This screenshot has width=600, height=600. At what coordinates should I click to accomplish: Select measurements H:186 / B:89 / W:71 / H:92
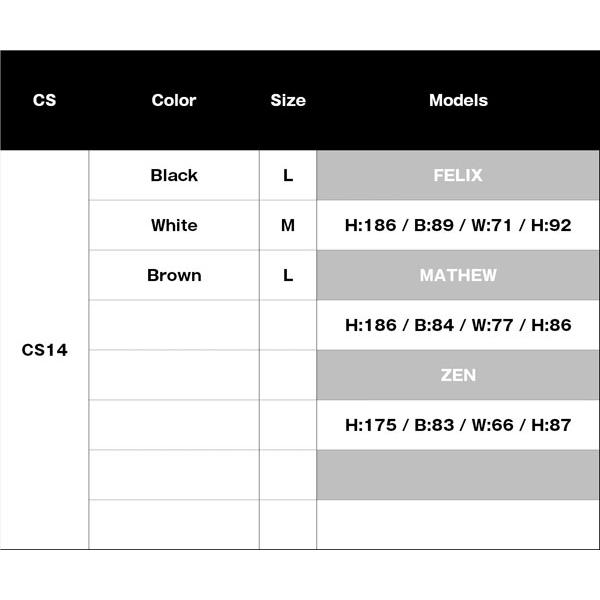(x=458, y=225)
